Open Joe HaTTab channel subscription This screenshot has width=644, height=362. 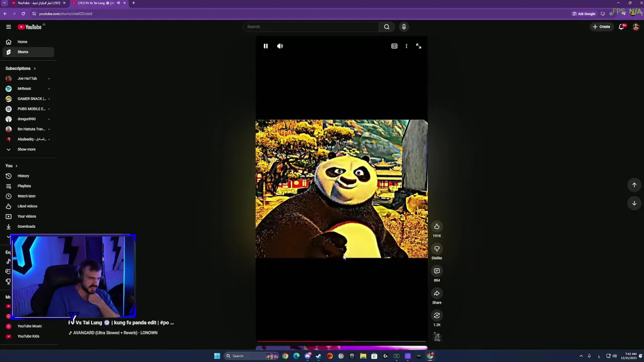click(x=29, y=78)
